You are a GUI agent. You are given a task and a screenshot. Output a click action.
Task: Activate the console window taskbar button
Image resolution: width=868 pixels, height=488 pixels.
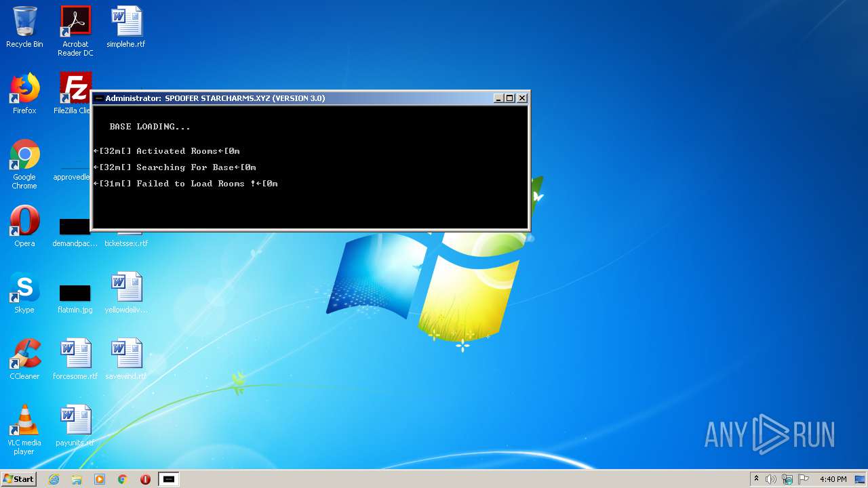coord(169,479)
